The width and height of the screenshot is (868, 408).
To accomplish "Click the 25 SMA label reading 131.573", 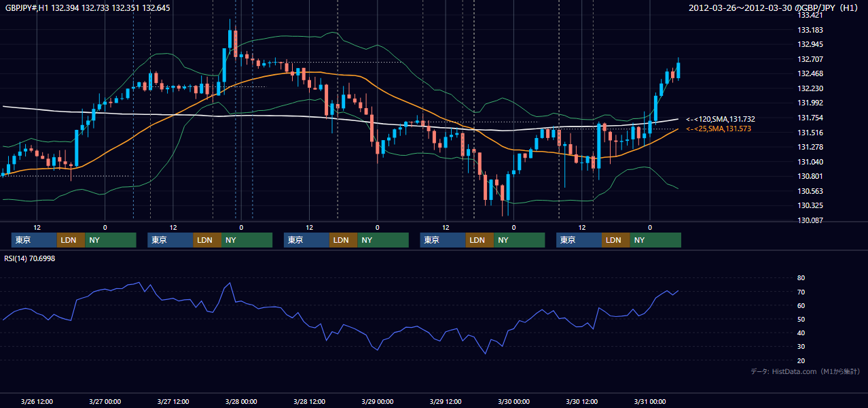I will [719, 129].
